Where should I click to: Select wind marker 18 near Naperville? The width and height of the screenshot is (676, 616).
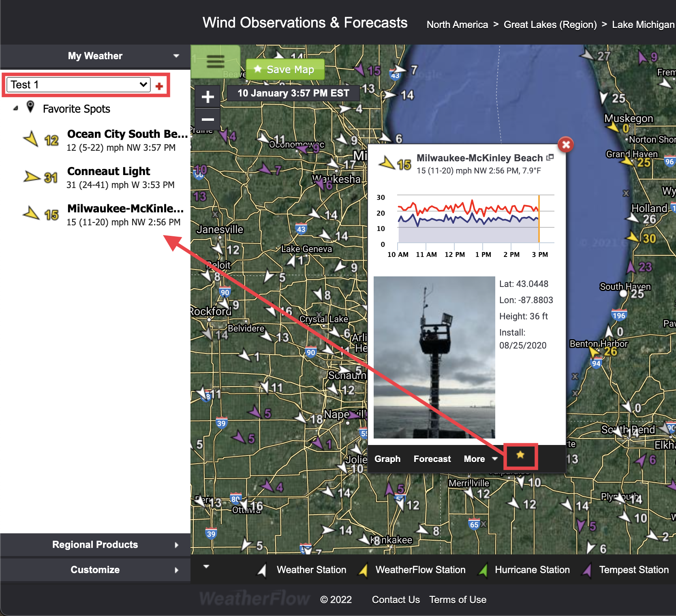point(309,418)
